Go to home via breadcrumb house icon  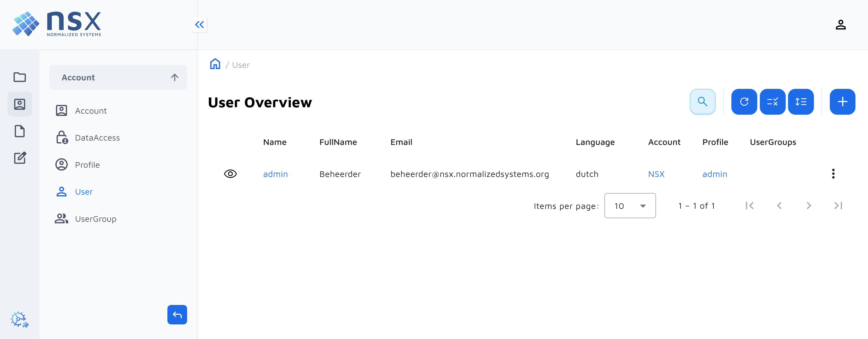click(215, 64)
